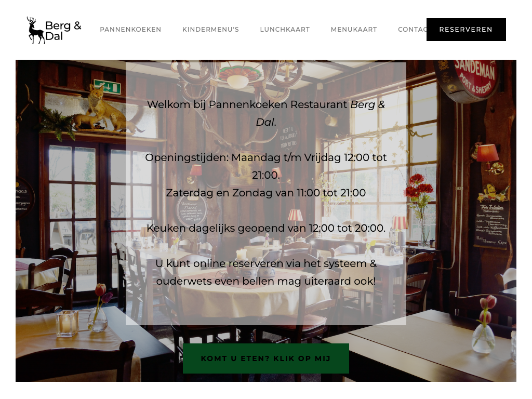Image resolution: width=532 pixels, height=399 pixels.
Task: Open the Contact navigation item
Action: [x=412, y=30]
